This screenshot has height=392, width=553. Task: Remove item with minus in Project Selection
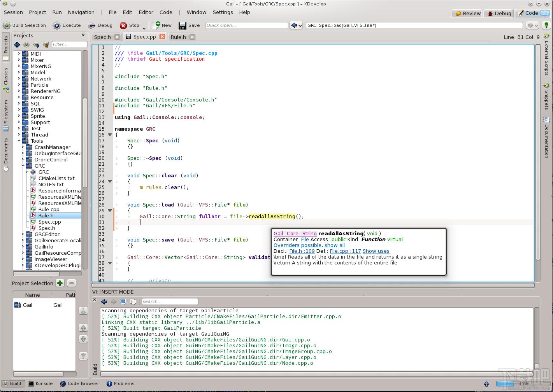click(x=72, y=283)
